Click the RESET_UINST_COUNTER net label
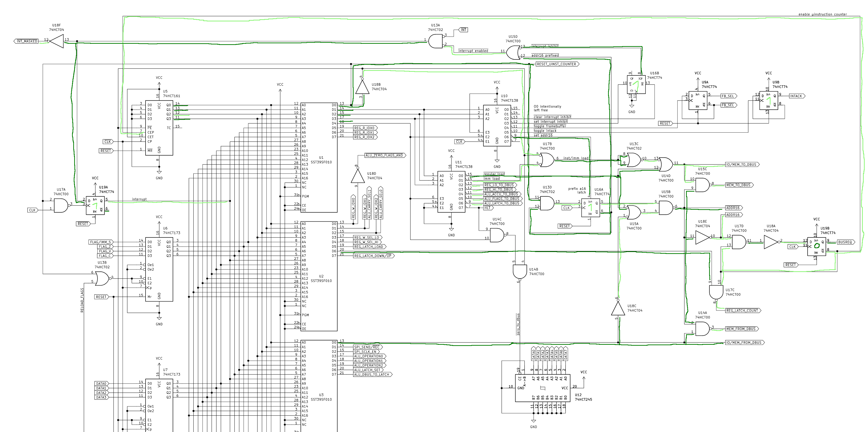This screenshot has height=432, width=868. [x=557, y=64]
